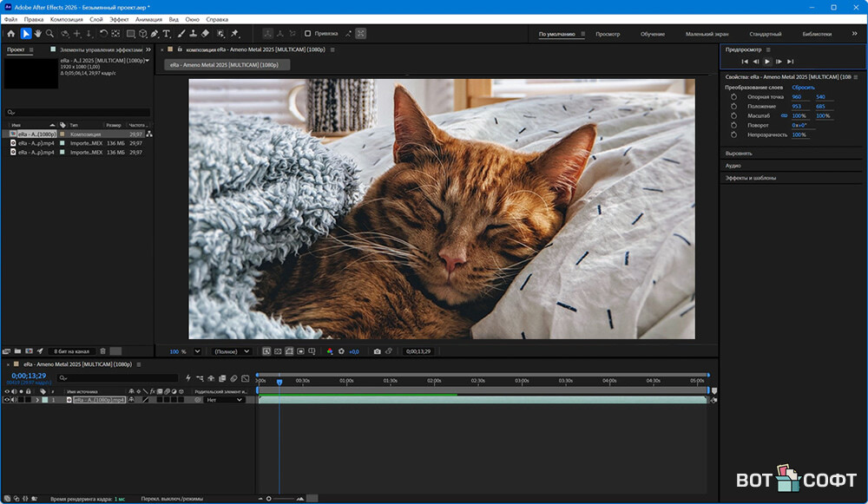Open the Композиция menu
Screen dimensions: 868x504
(67, 18)
